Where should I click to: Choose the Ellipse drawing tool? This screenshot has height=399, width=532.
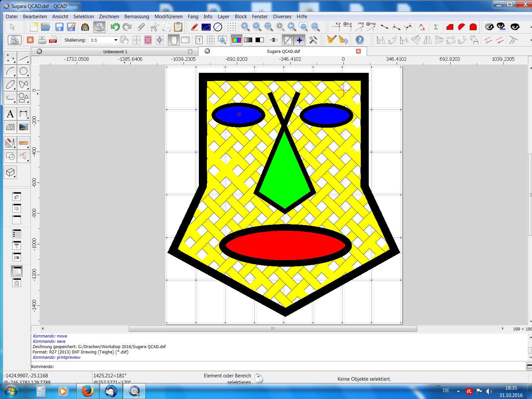10,84
